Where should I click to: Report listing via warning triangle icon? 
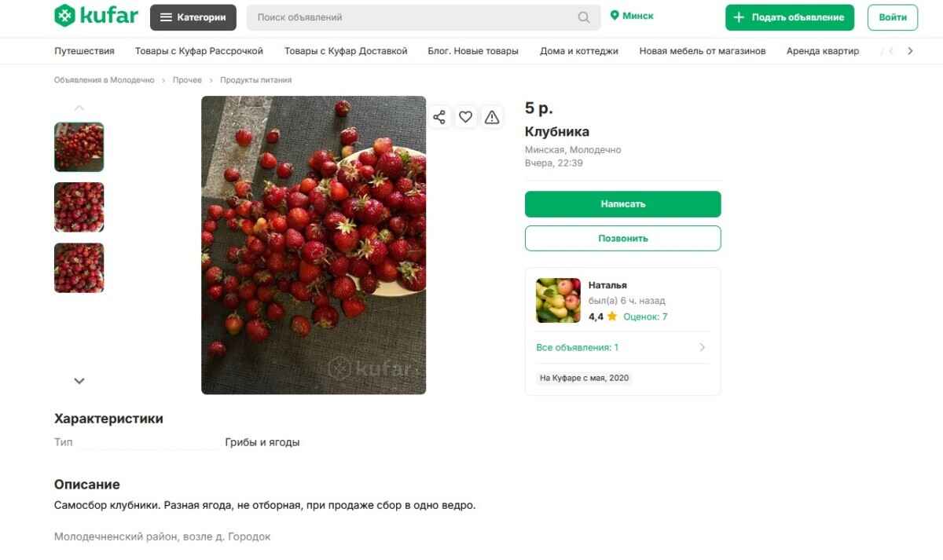point(492,117)
